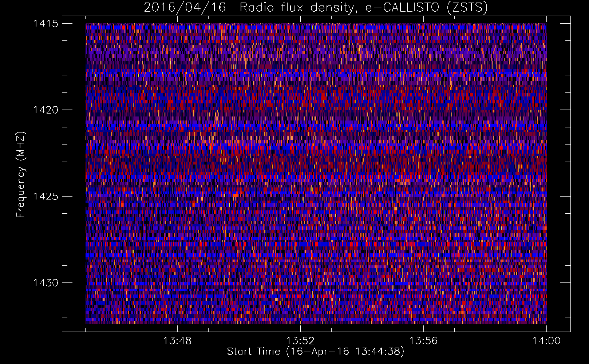Click the '14:00' time tick label
Viewport: 589px width, 364px height.
point(546,341)
